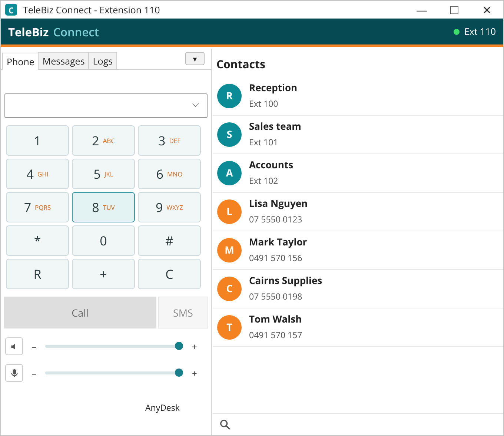
Task: Click the Call button
Action: [80, 313]
